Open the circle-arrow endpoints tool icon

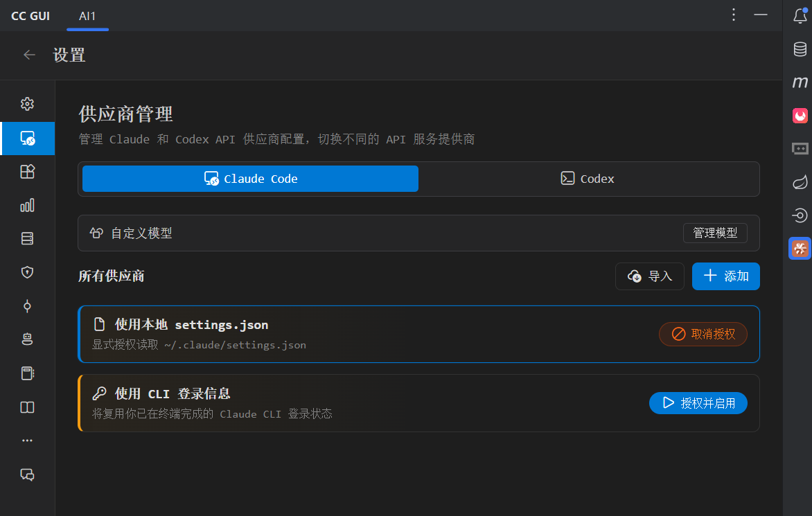(800, 215)
